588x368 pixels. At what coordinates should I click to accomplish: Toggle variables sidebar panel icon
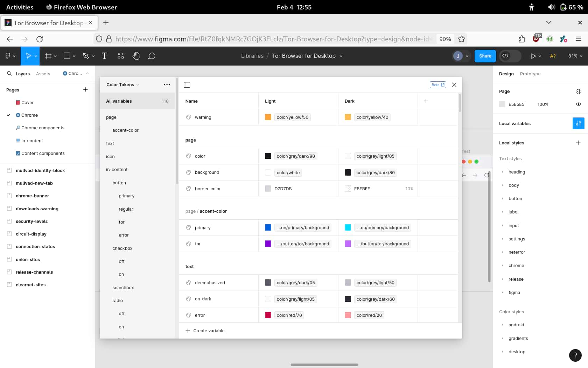(187, 85)
